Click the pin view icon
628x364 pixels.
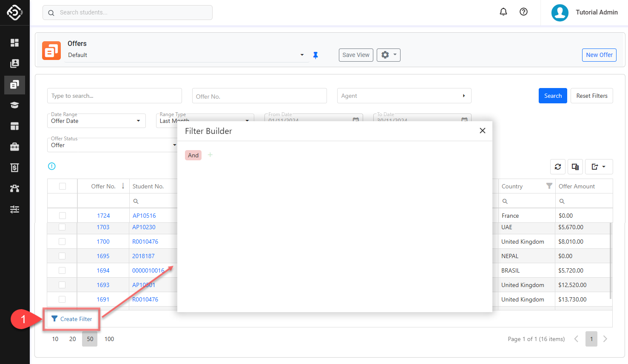click(x=315, y=55)
